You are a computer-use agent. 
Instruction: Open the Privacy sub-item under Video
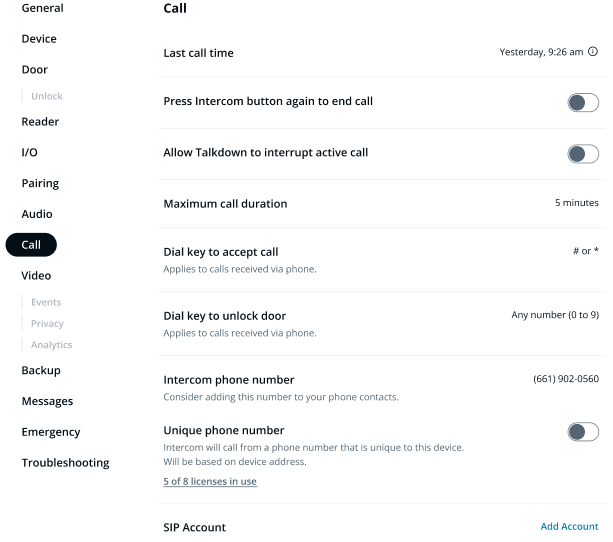47,324
